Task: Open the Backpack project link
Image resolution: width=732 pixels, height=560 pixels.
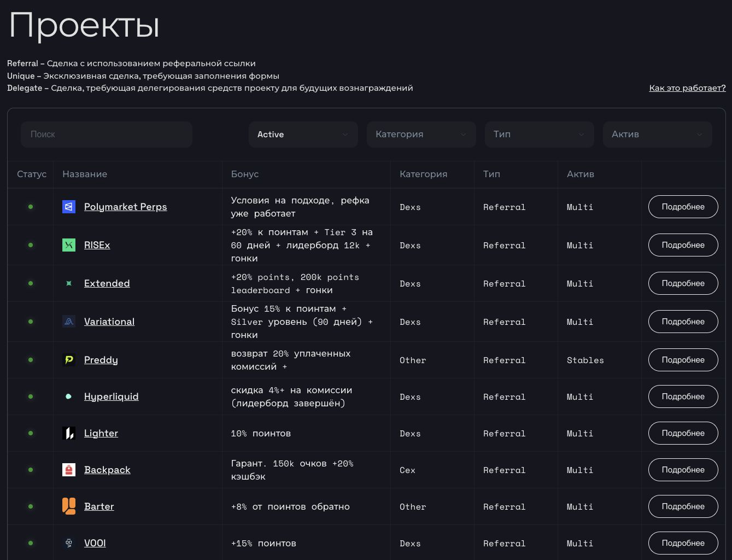Action: pyautogui.click(x=107, y=470)
